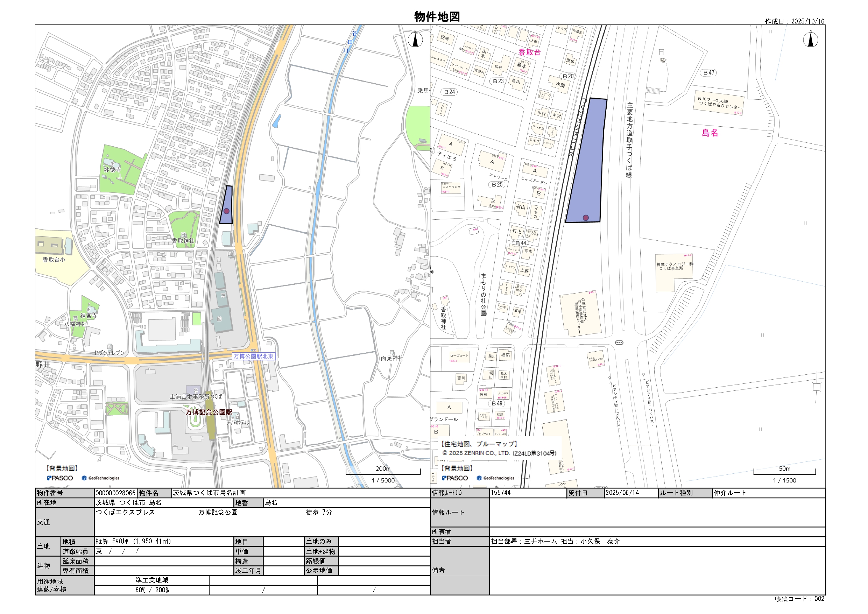The width and height of the screenshot is (868, 614).
Task: Click the torii shrine symbol at top right map
Action: click(x=661, y=51)
